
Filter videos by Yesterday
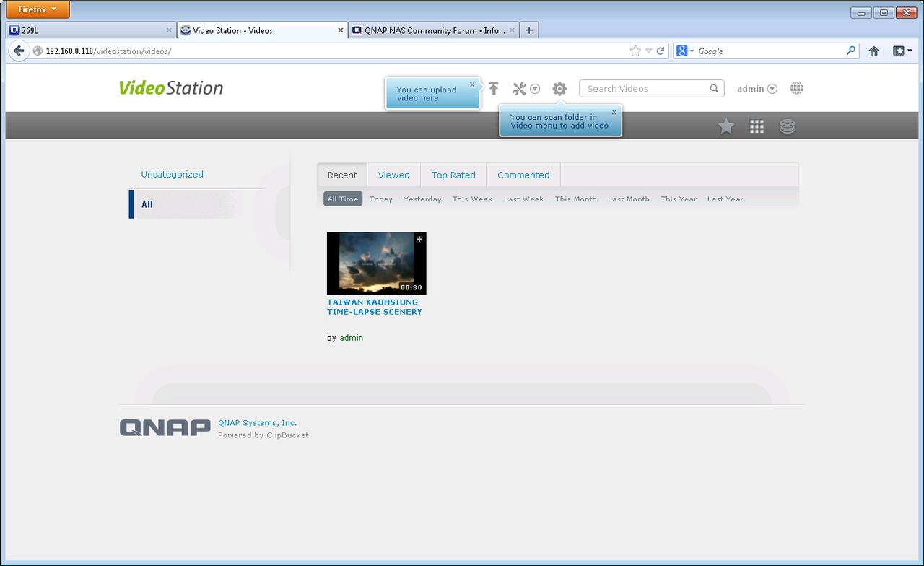422,199
